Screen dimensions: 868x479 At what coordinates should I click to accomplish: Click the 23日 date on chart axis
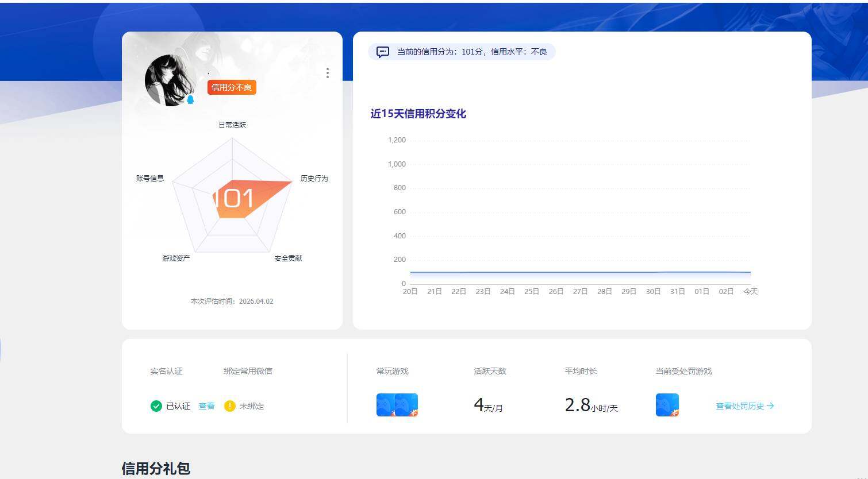(x=483, y=292)
